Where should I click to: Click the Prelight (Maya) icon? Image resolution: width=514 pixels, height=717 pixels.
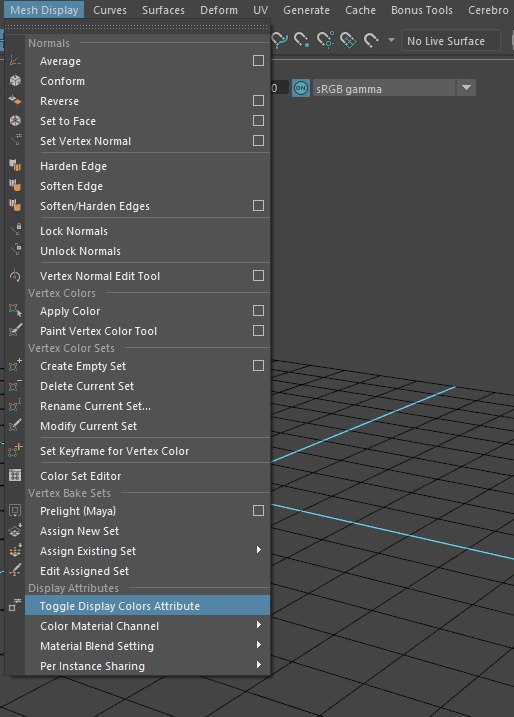[15, 510]
